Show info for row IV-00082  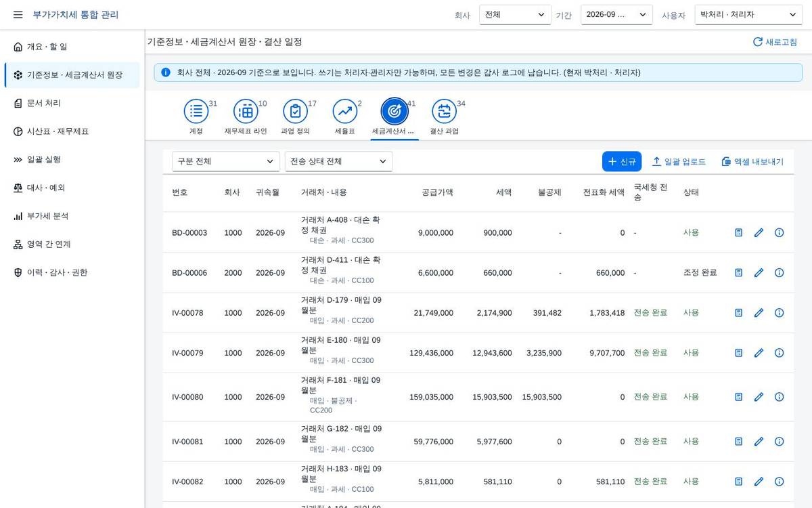click(779, 482)
